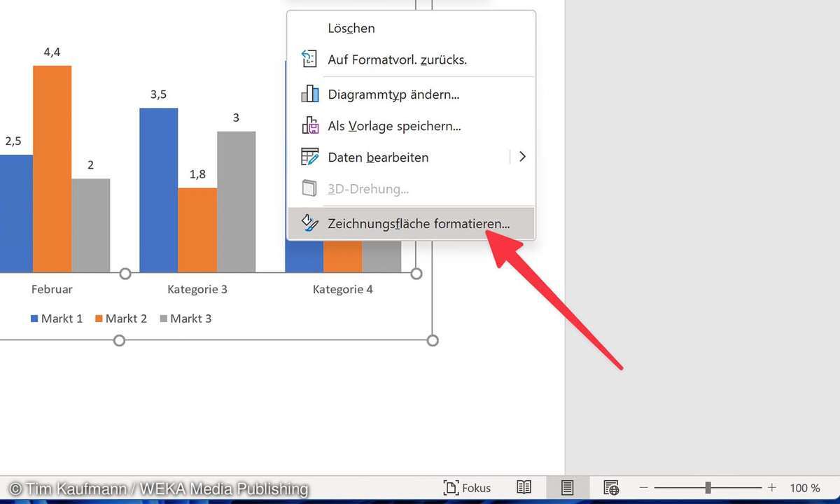
Task: Select the orange bar labeled 1,8
Action: [x=197, y=230]
